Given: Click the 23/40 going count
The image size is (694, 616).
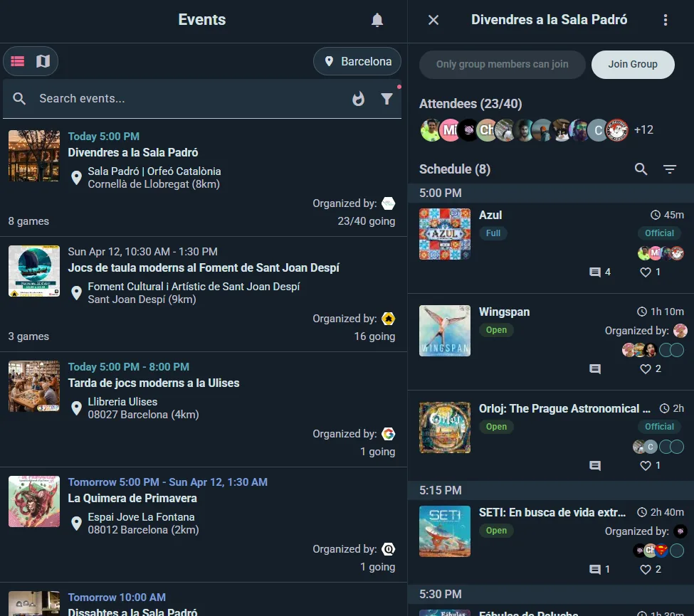Looking at the screenshot, I should click(x=366, y=221).
